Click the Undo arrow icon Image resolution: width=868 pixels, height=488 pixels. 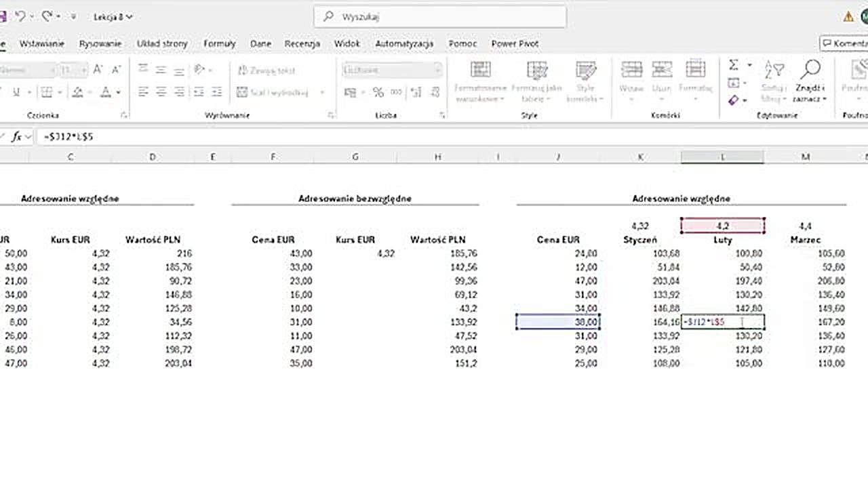point(20,16)
